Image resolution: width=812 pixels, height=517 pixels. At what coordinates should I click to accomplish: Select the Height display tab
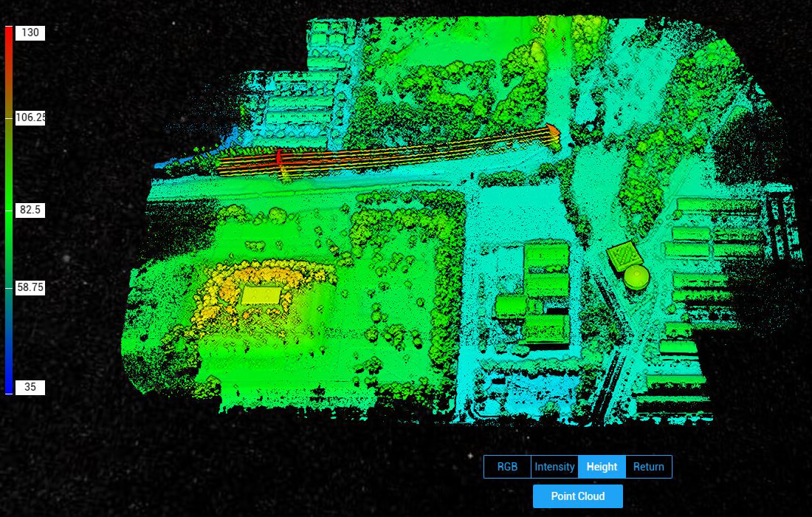602,467
